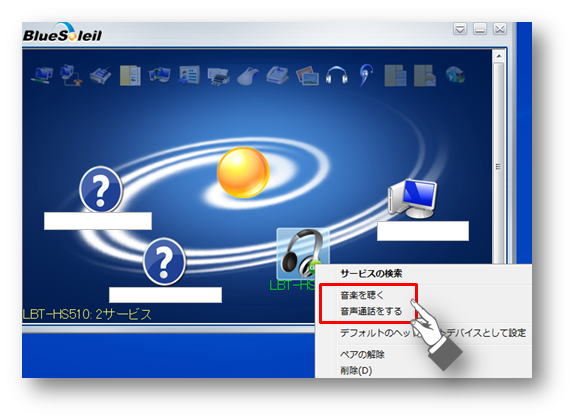Select the yellow sun local device orb
574x420 pixels.
243,172
